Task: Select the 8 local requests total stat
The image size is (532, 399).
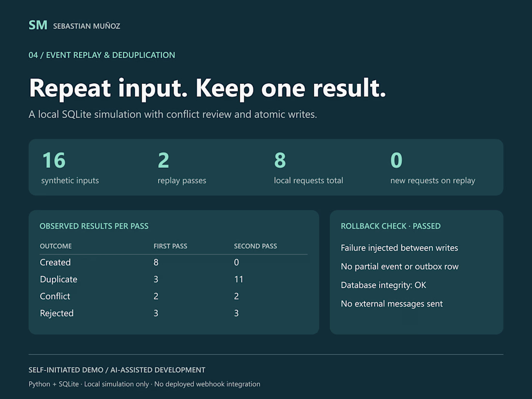Action: [x=309, y=168]
